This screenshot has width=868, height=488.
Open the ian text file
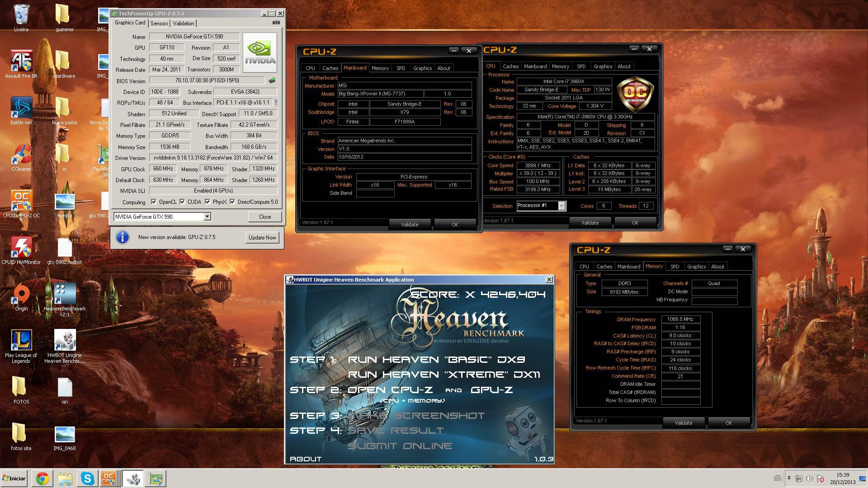point(64,390)
